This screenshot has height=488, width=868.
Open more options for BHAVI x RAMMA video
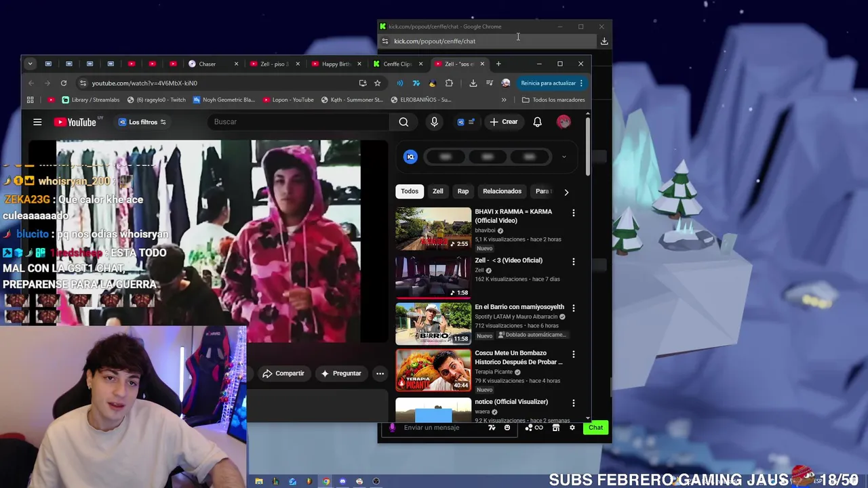pos(573,213)
